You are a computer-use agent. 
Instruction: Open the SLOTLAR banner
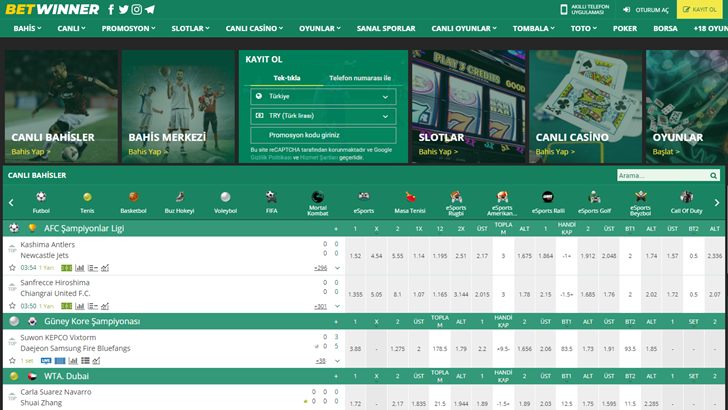[x=469, y=106]
